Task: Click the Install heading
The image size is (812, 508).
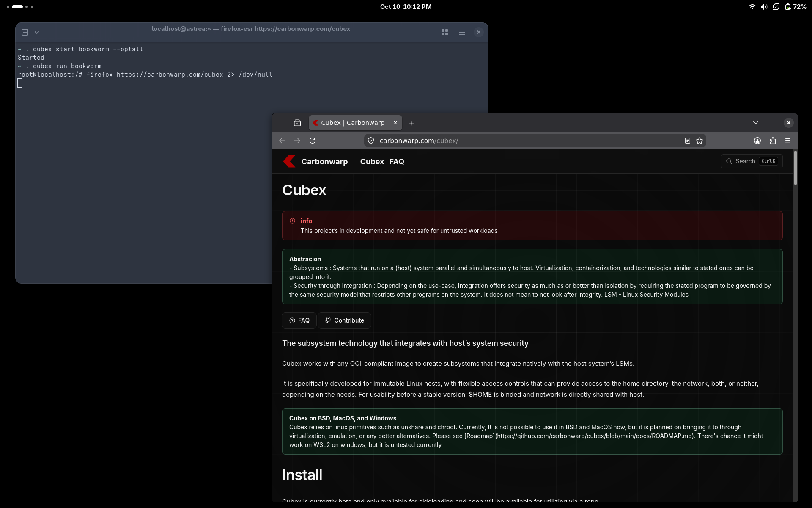Action: click(x=302, y=475)
